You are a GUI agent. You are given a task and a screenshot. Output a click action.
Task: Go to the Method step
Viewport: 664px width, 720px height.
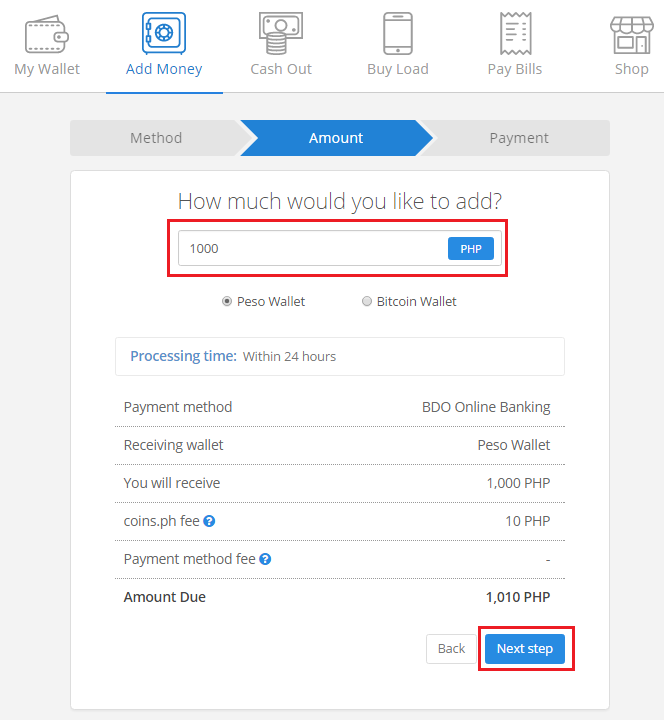pos(156,138)
